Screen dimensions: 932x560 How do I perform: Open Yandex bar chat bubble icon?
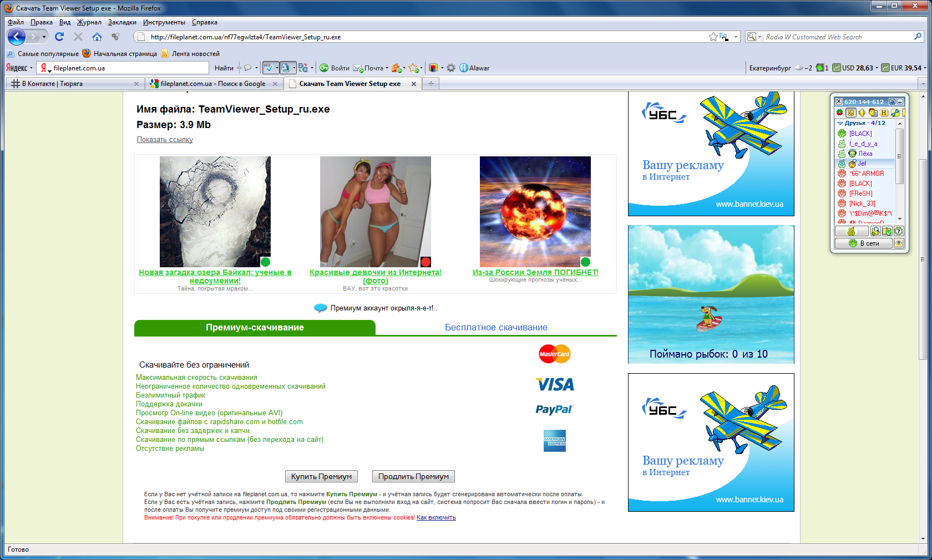tap(247, 68)
